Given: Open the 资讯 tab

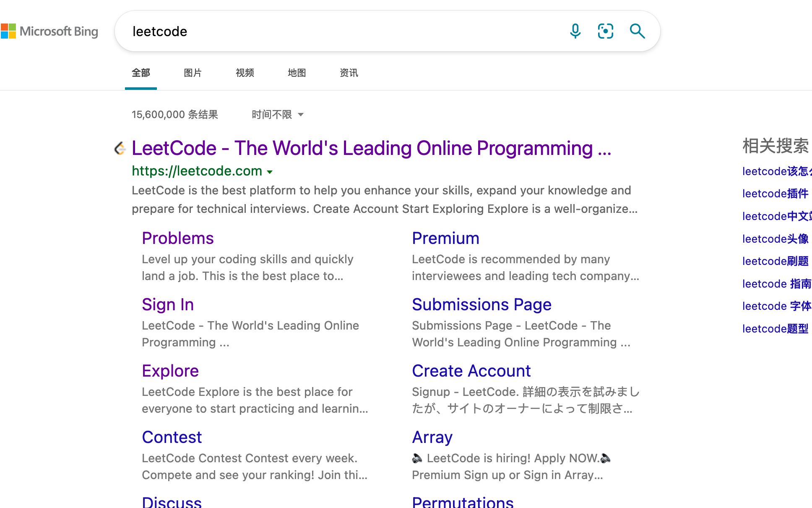Looking at the screenshot, I should [349, 73].
